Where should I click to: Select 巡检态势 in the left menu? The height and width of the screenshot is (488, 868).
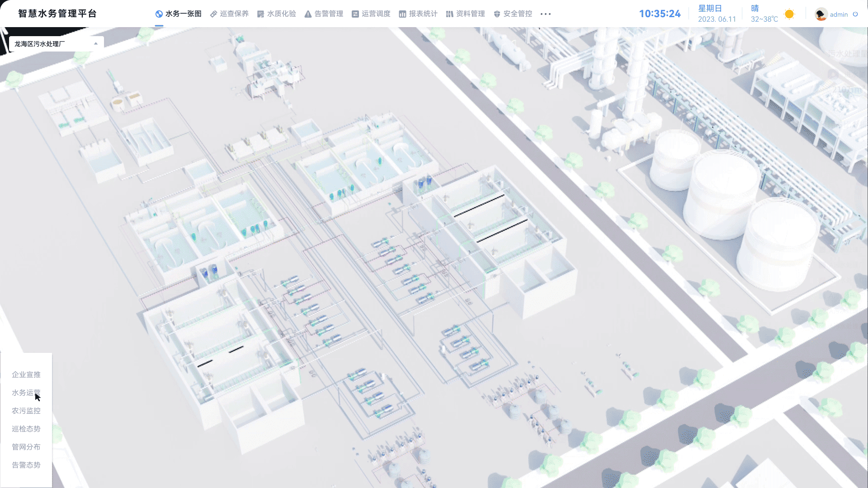click(26, 429)
